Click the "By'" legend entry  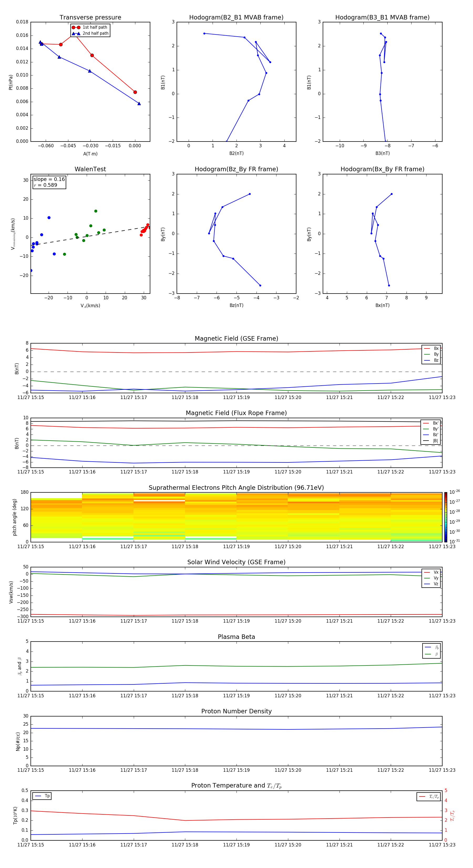pyautogui.click(x=431, y=429)
